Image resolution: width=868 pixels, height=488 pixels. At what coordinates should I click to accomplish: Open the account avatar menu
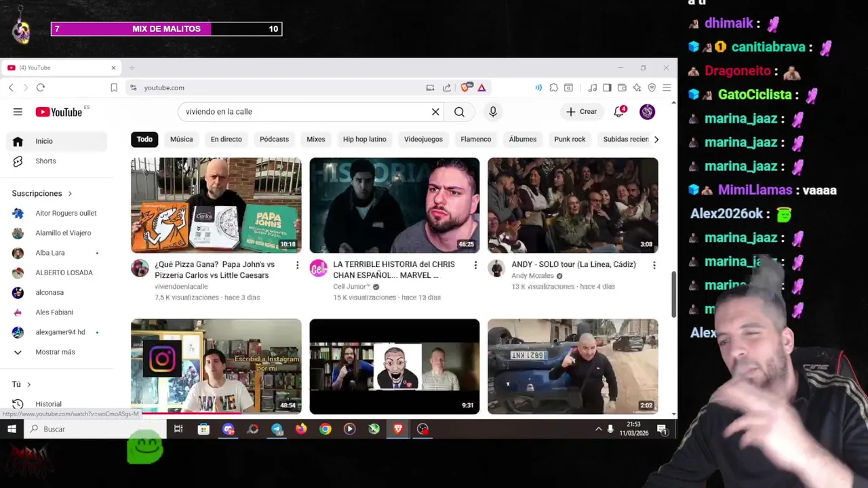click(x=647, y=112)
